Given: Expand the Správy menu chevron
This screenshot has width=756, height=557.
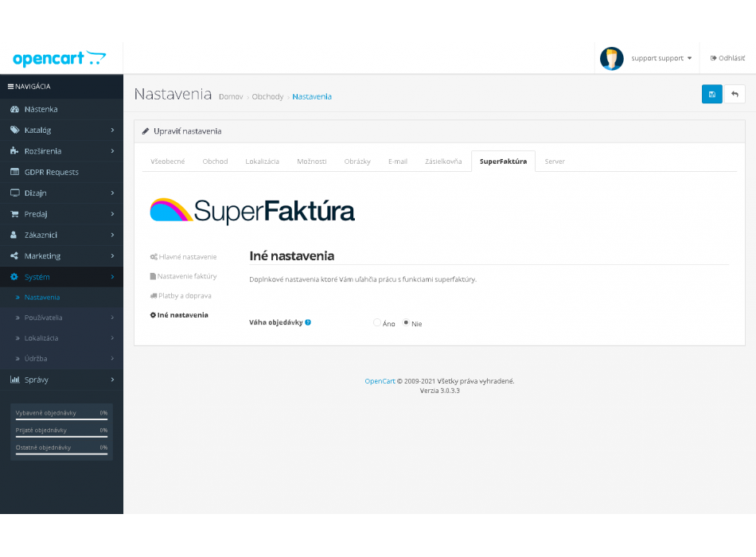Looking at the screenshot, I should tap(112, 380).
